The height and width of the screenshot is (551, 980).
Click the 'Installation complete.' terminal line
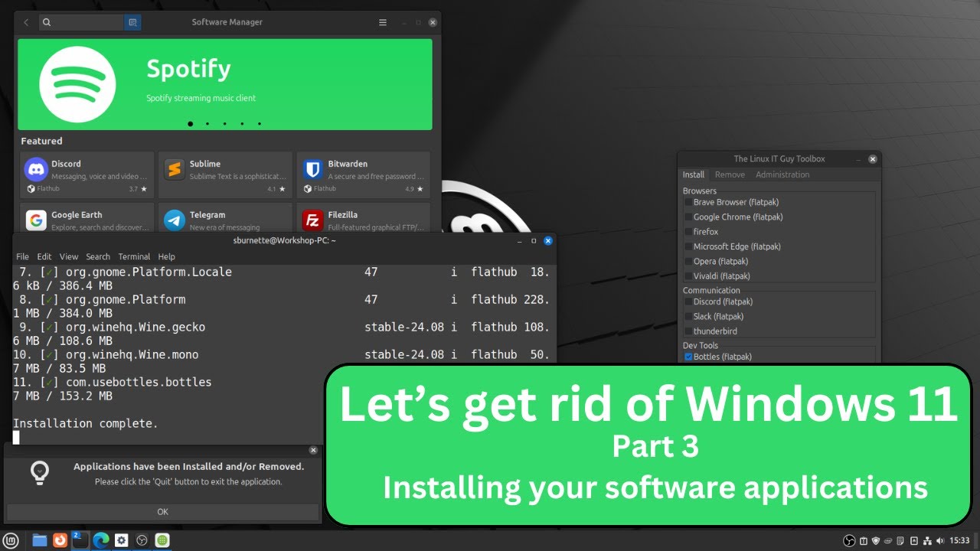(x=86, y=423)
